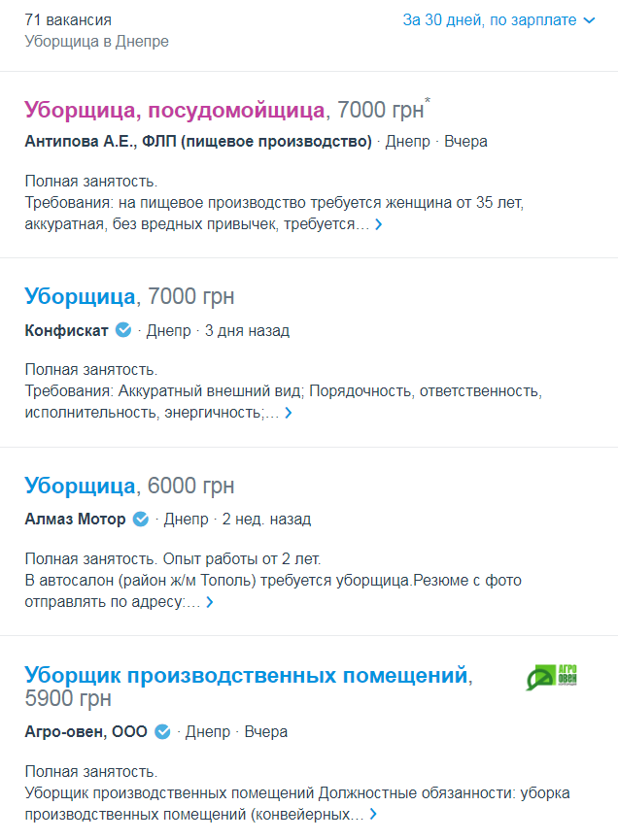Click the '71 вакансия' results count
This screenshot has width=618, height=840.
click(x=68, y=20)
